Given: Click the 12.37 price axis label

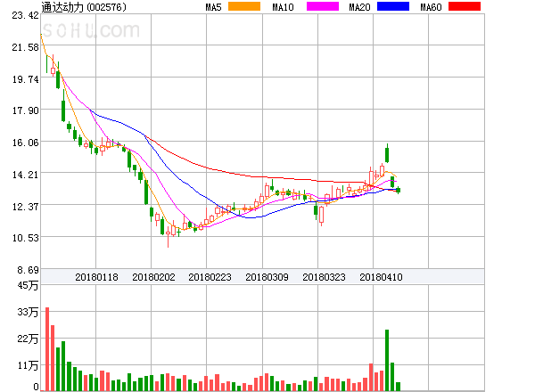Looking at the screenshot, I should pos(25,207).
